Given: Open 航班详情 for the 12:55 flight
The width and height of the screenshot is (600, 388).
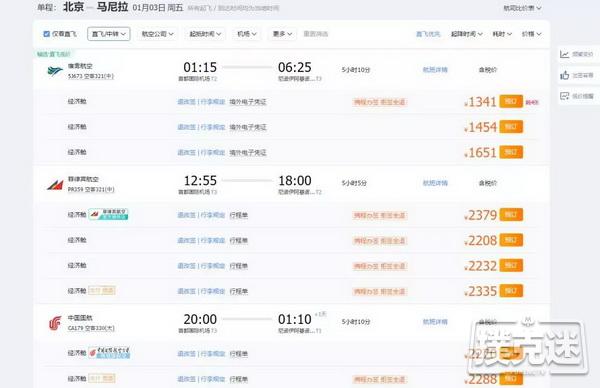Looking at the screenshot, I should click(435, 183).
